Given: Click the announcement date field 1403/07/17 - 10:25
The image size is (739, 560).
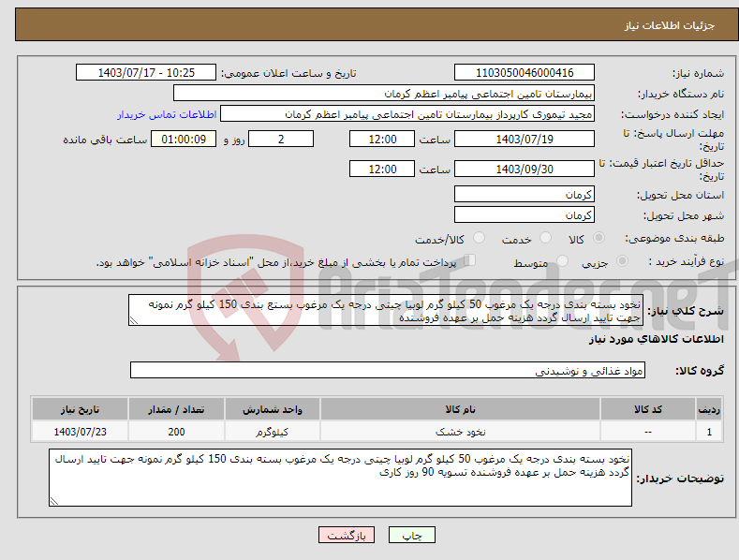Looking at the screenshot, I should click(146, 73).
